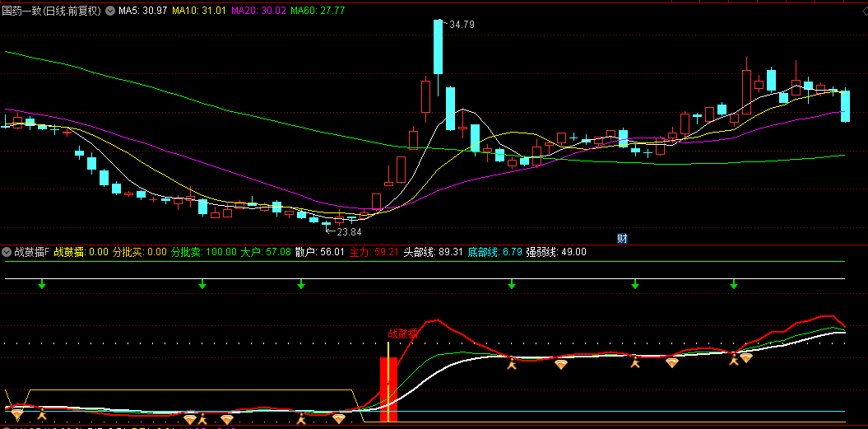Click the 头部线: 89.31 value
The image size is (868, 429).
pyautogui.click(x=434, y=252)
